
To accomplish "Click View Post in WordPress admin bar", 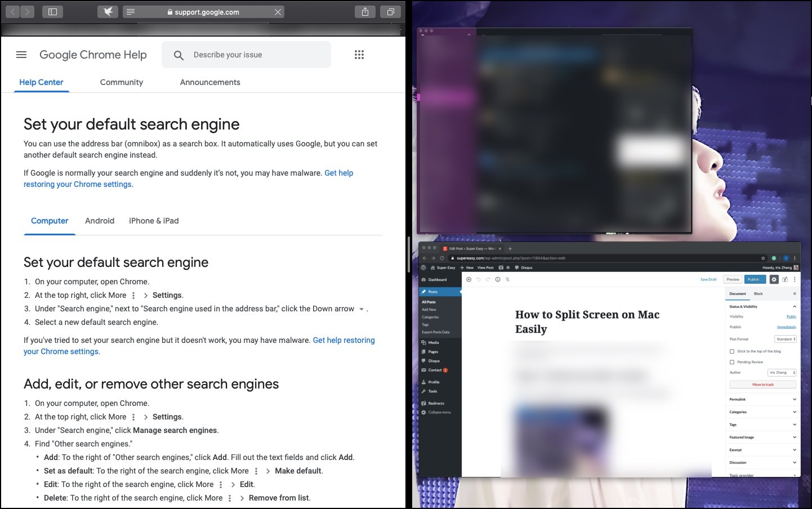I will [485, 267].
